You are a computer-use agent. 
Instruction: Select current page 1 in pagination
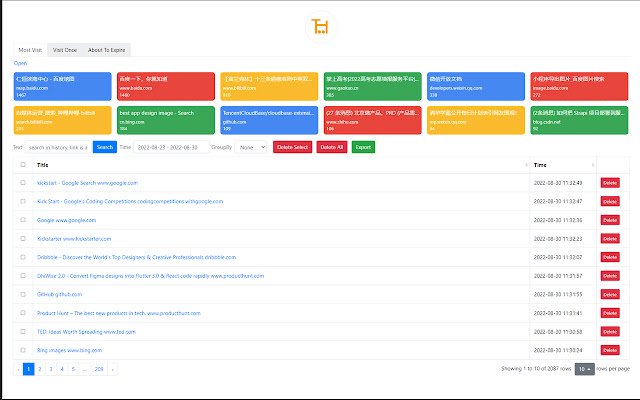pyautogui.click(x=29, y=369)
